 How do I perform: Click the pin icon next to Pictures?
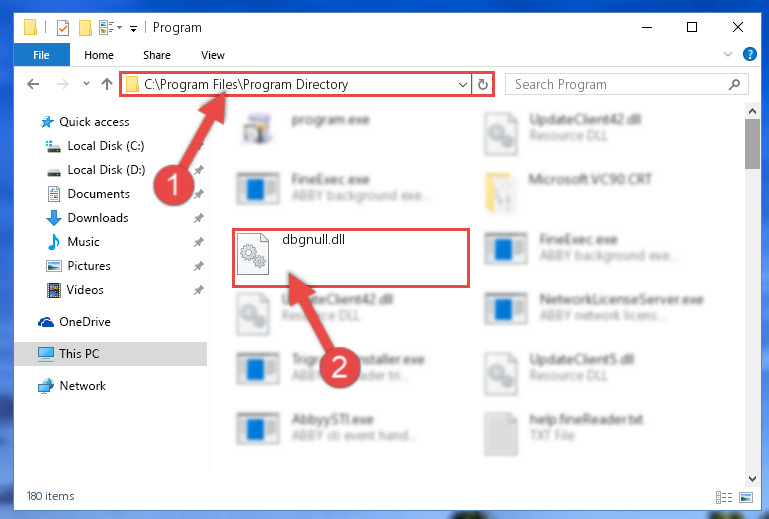click(199, 266)
